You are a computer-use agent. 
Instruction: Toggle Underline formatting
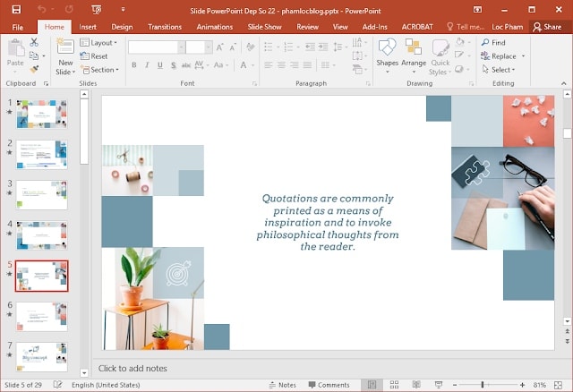click(160, 65)
